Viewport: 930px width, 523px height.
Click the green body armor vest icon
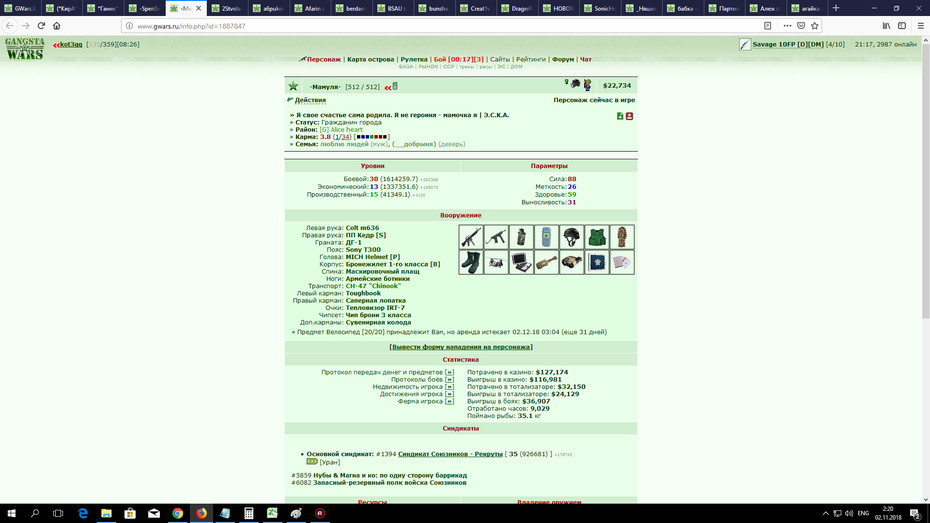[x=597, y=237]
